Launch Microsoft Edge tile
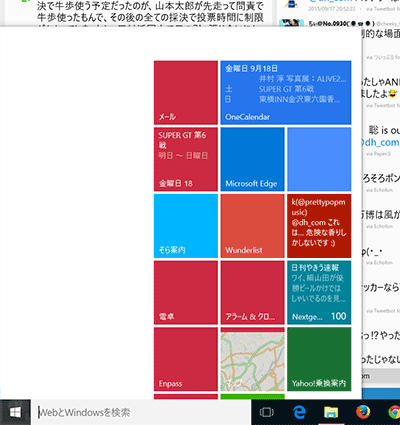This screenshot has height=425, width=400. tap(252, 159)
